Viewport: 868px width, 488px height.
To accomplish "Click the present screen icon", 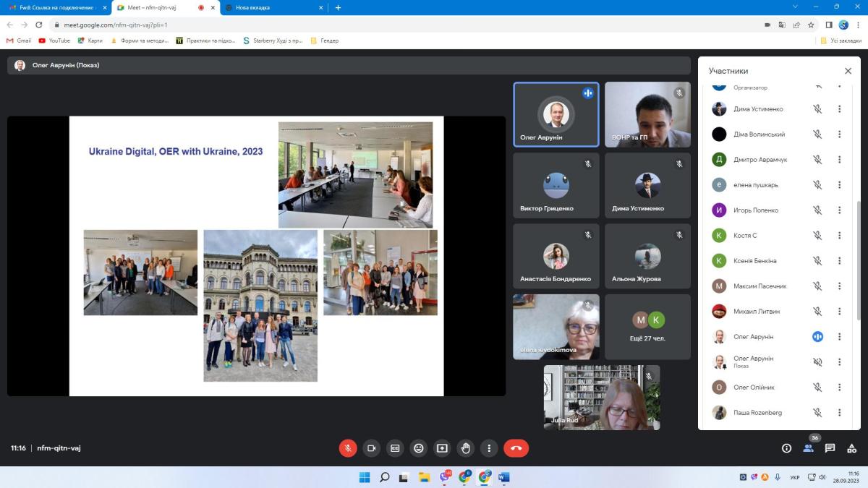I will point(442,448).
